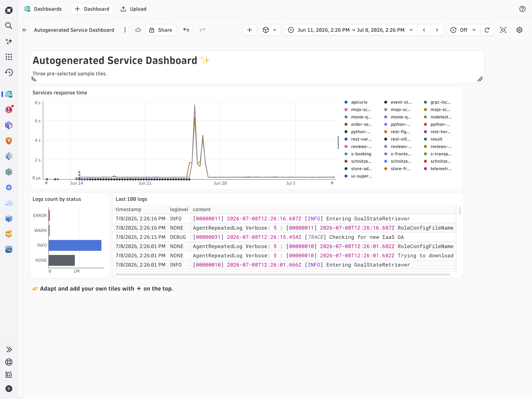Toggle ui-super... legend entry
The width and height of the screenshot is (532, 399).
pyautogui.click(x=358, y=176)
